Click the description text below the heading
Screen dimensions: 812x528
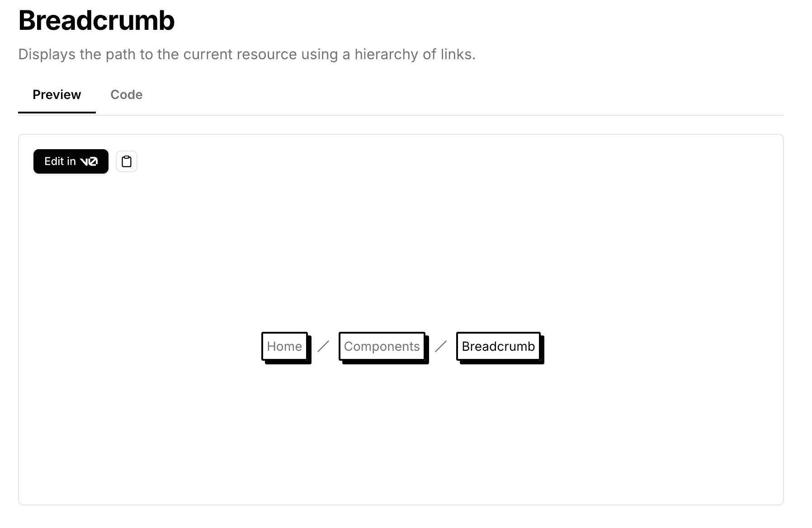click(x=247, y=54)
